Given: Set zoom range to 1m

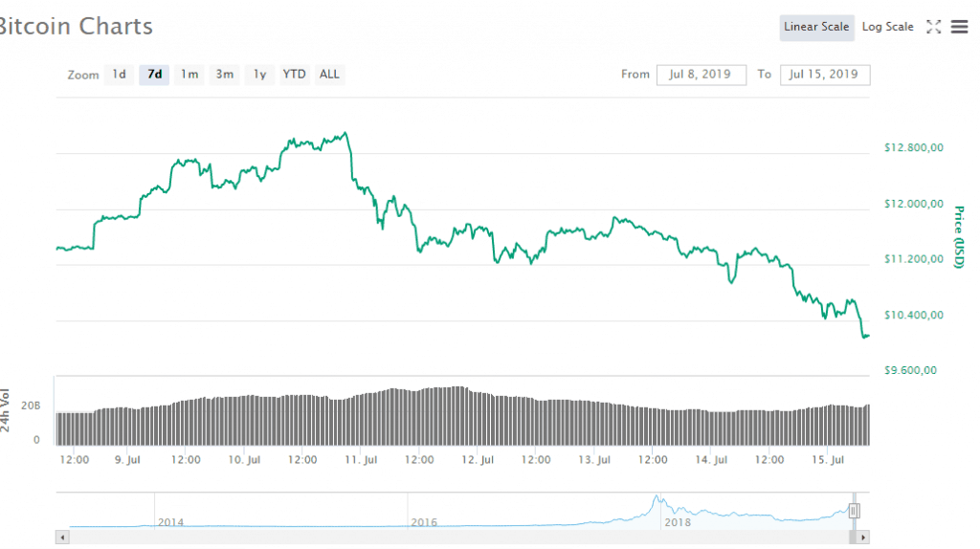Looking at the screenshot, I should 189,75.
